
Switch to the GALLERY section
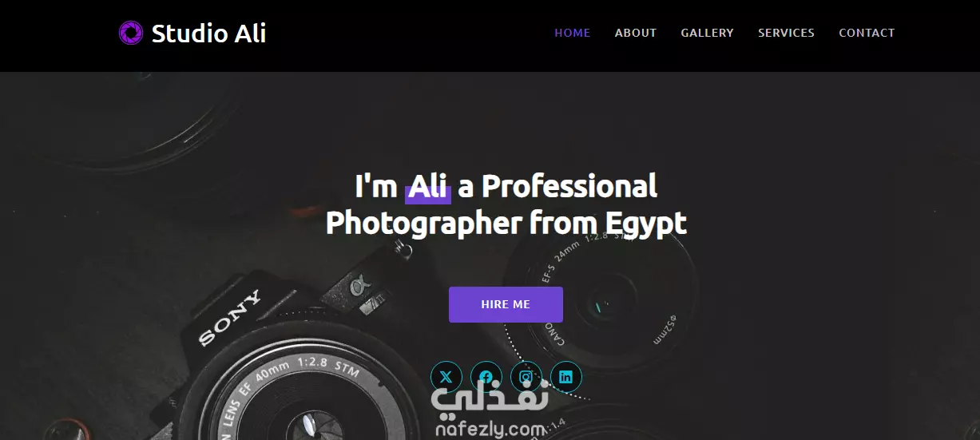[707, 33]
